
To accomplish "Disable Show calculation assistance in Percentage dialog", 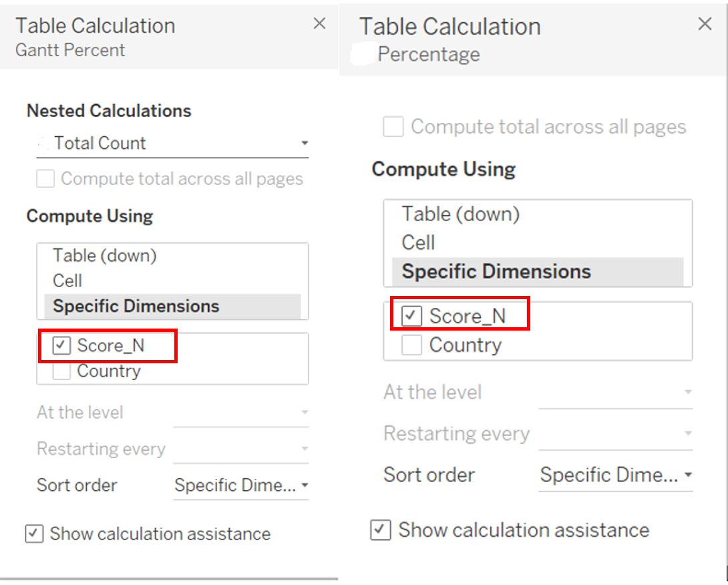I will click(381, 530).
